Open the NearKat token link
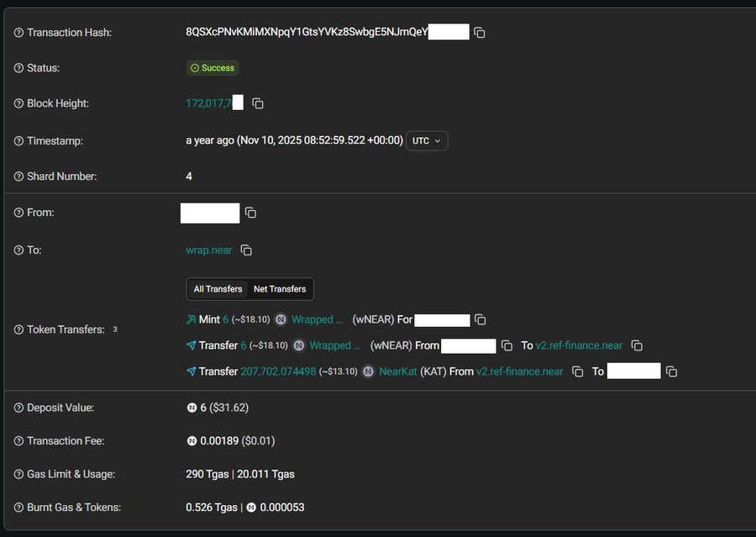756x537 pixels. pos(398,371)
